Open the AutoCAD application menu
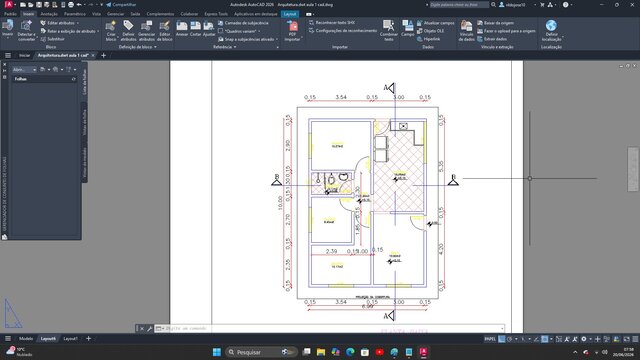640x360 pixels. tap(9, 4)
